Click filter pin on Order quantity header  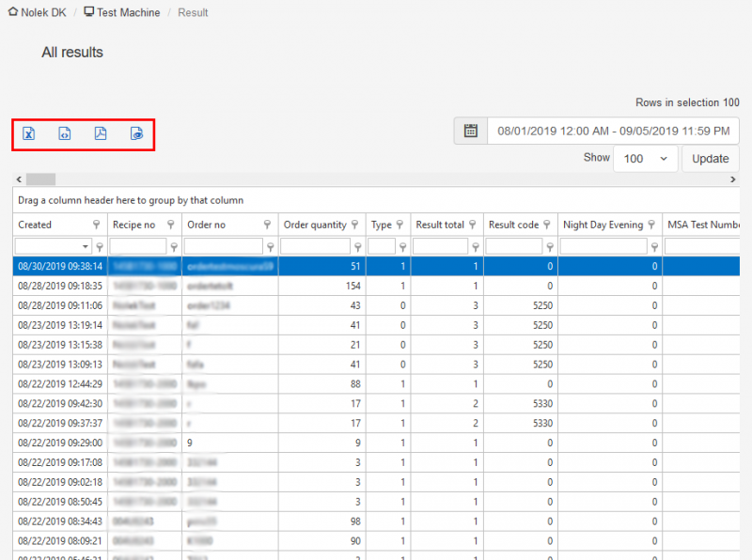pyautogui.click(x=355, y=225)
